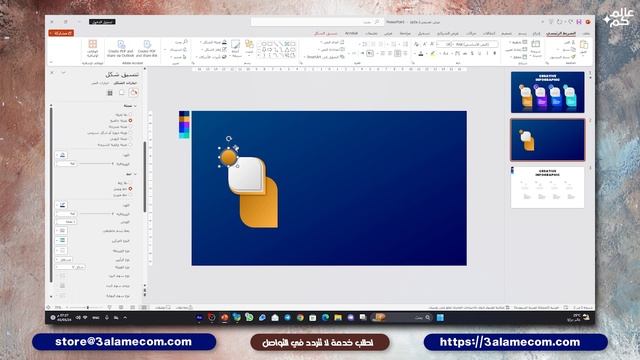Switch to Shape Options in Format Shape pane
The width and height of the screenshot is (640, 360).
[125, 83]
